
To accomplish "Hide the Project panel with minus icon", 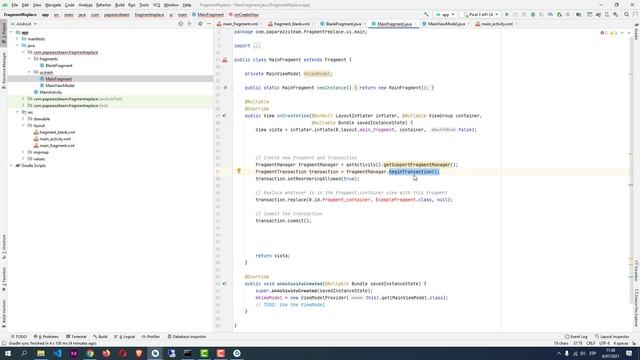I will (209, 24).
